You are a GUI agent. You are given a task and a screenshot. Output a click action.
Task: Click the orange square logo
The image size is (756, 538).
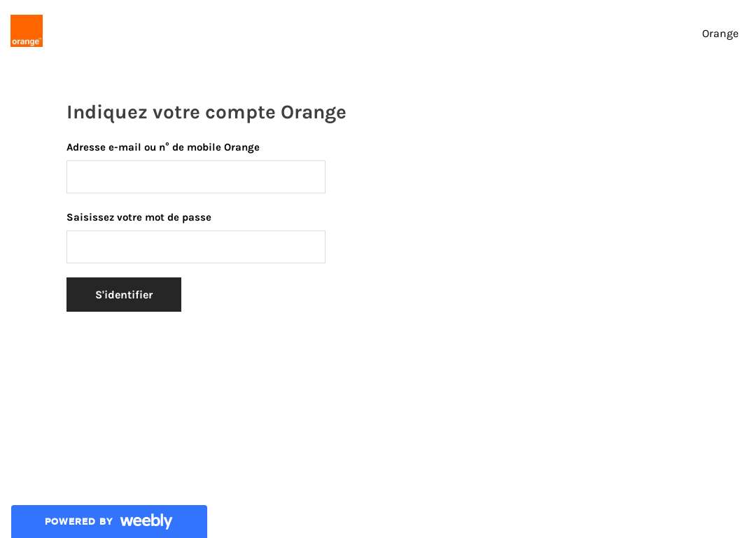27,31
